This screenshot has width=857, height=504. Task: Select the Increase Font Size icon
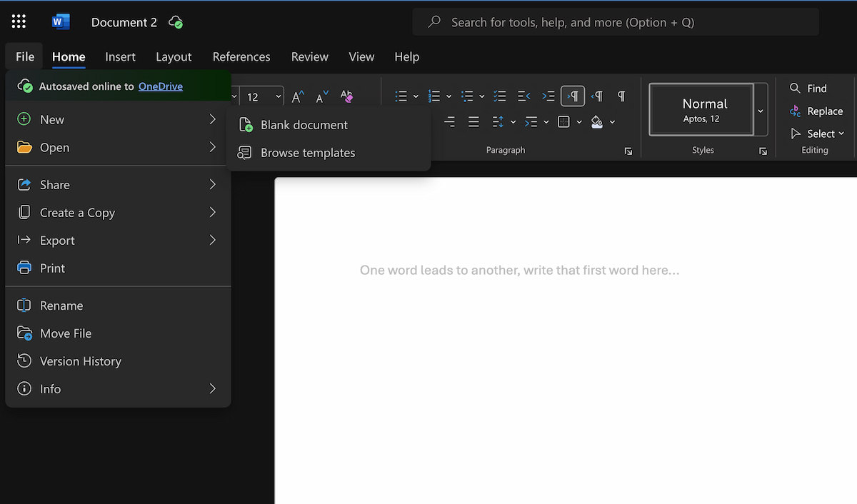(296, 94)
